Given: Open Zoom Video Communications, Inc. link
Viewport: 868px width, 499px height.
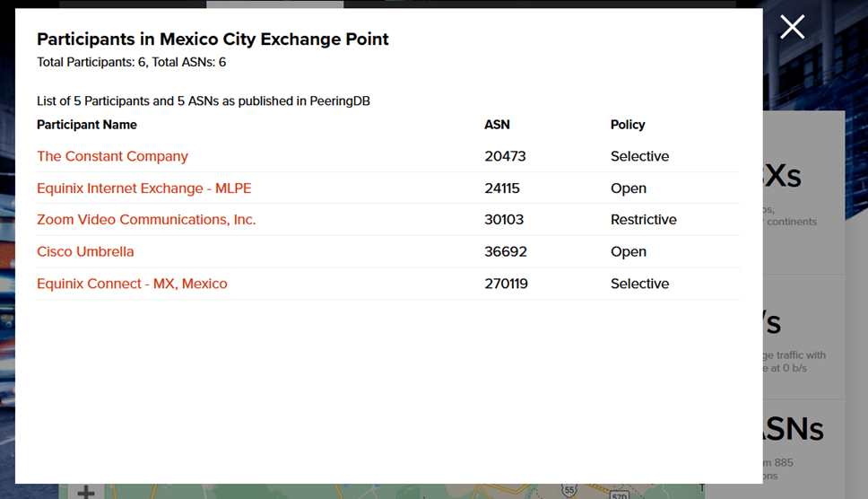Looking at the screenshot, I should pyautogui.click(x=146, y=219).
